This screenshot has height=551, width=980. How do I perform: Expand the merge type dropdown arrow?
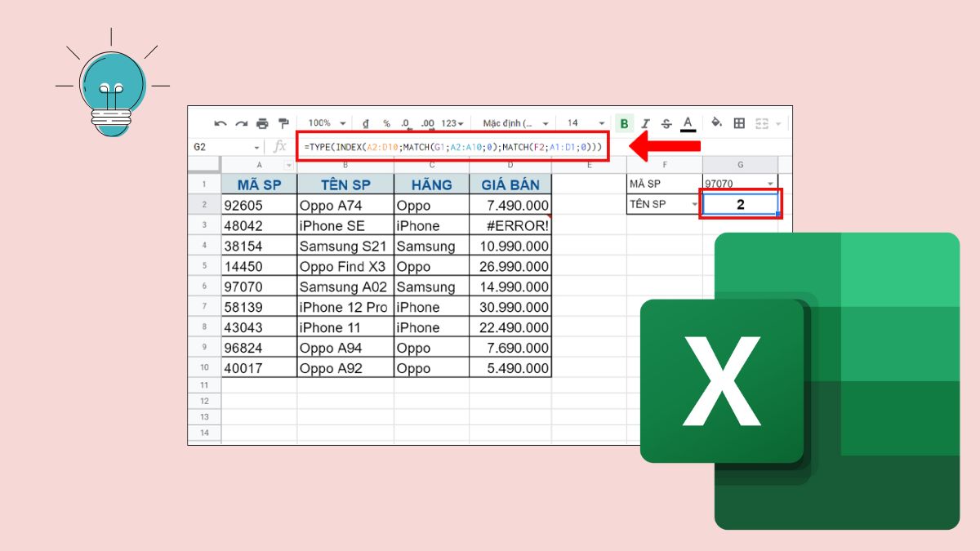(778, 124)
